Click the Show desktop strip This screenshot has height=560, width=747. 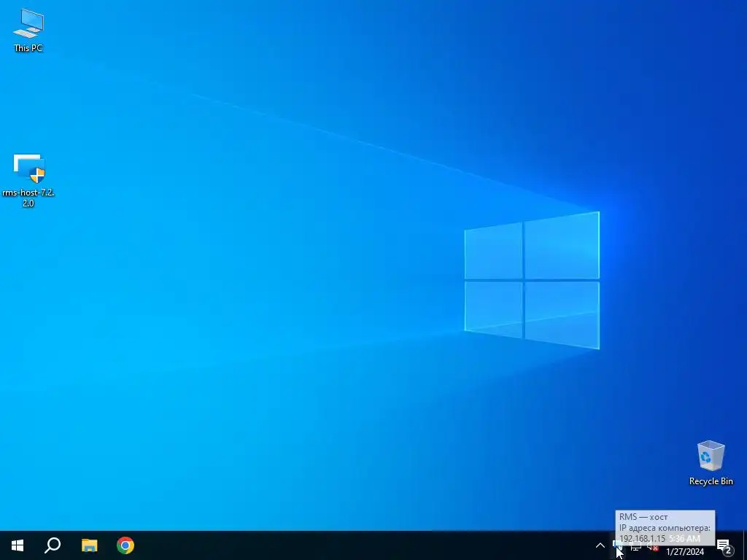(745, 545)
